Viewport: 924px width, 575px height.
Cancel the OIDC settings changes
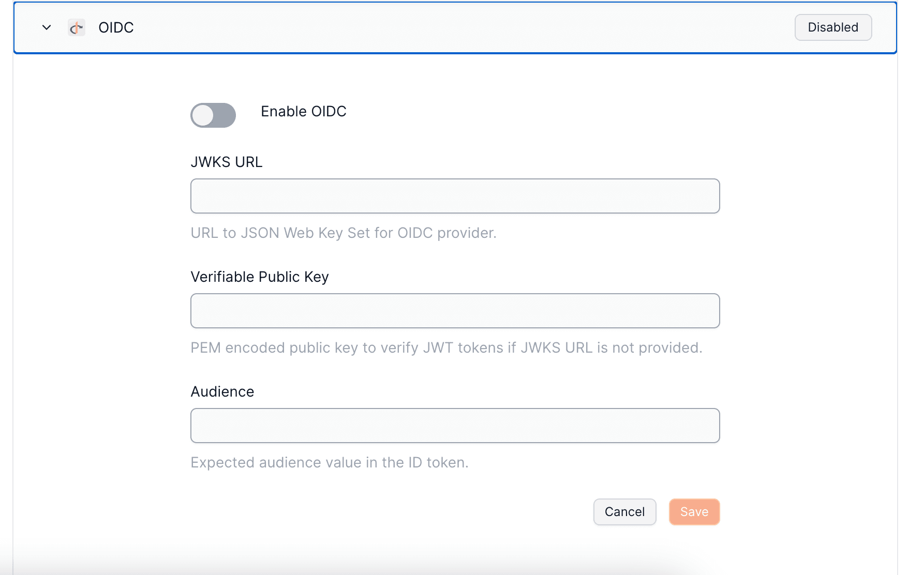pyautogui.click(x=624, y=511)
